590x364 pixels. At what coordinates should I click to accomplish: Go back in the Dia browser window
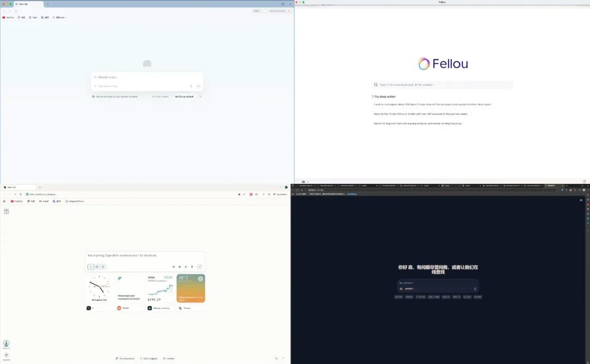4,11
